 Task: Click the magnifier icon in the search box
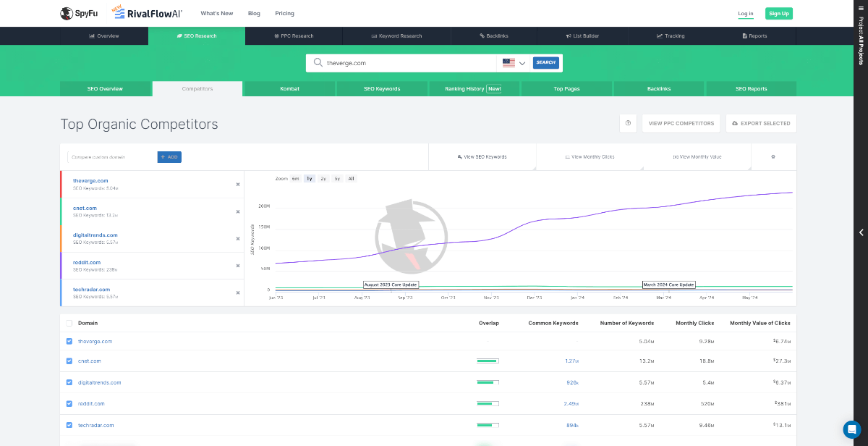click(317, 63)
